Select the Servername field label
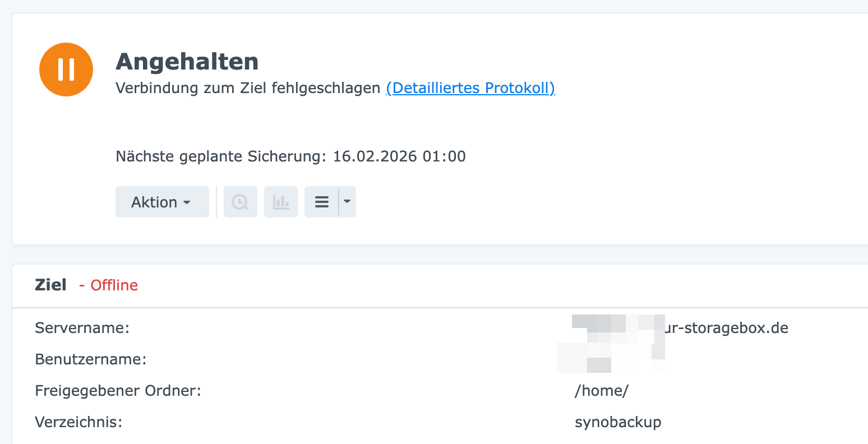 click(82, 327)
